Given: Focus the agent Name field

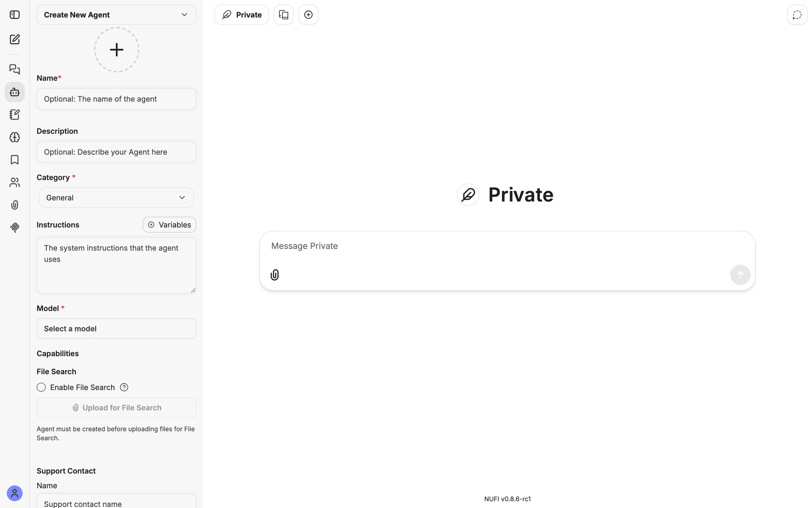Looking at the screenshot, I should 116,99.
